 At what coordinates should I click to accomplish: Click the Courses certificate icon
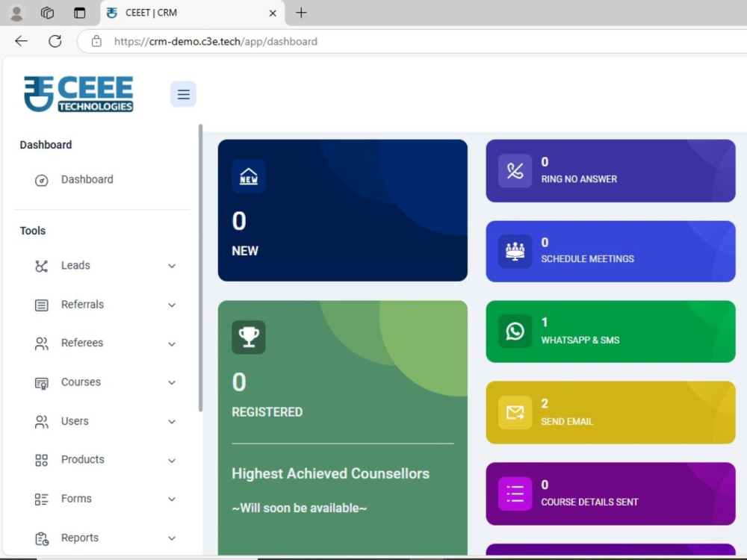point(41,383)
